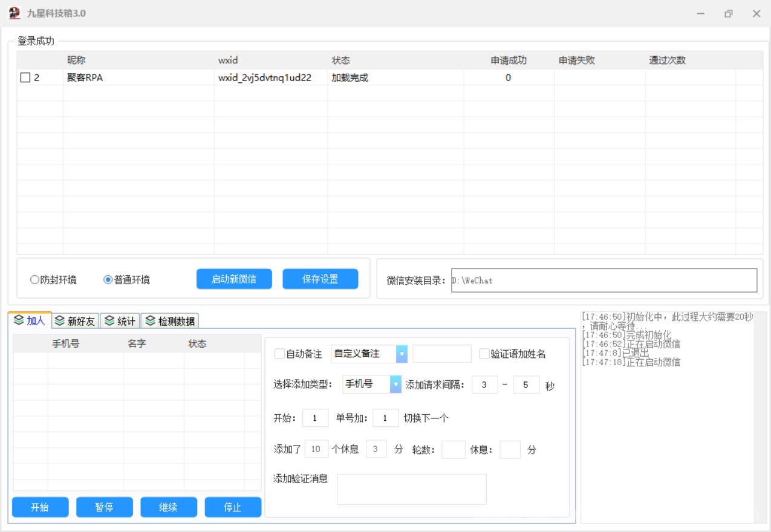
Task: Enable the 自动备注 checkbox
Action: click(279, 354)
